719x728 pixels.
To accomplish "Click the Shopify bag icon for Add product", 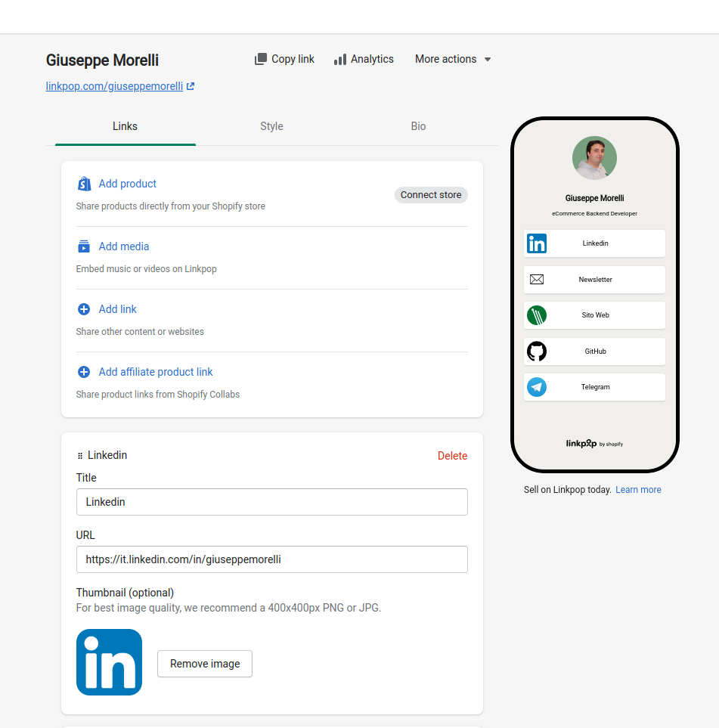I will click(84, 184).
